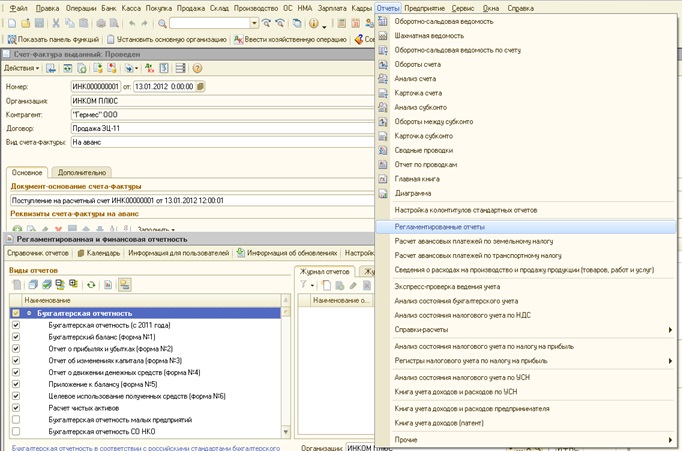The height and width of the screenshot is (451, 682).
Task: Click Информация для пользователей button
Action: click(x=178, y=253)
